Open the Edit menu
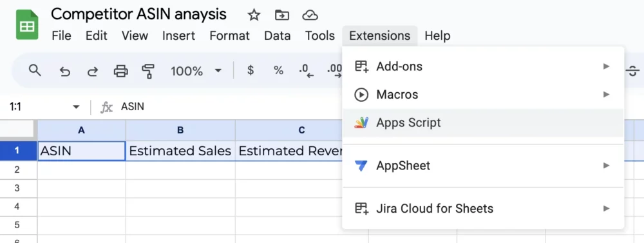644x243 pixels. (96, 35)
